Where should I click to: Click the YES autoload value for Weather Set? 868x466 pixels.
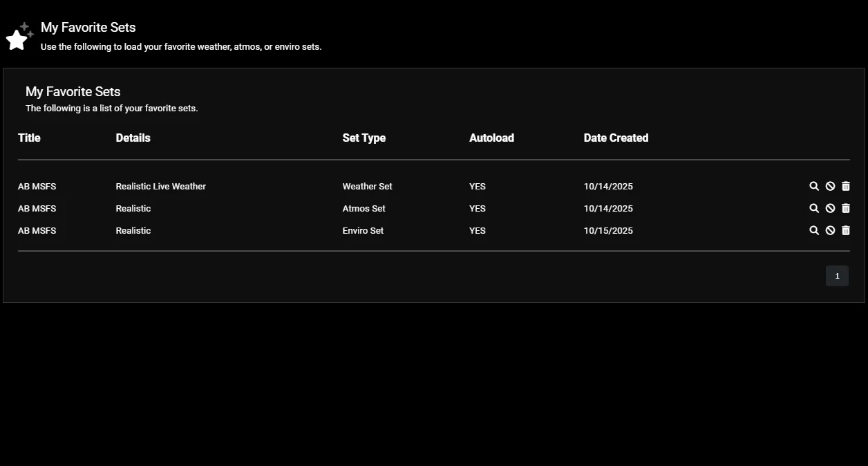click(x=478, y=186)
